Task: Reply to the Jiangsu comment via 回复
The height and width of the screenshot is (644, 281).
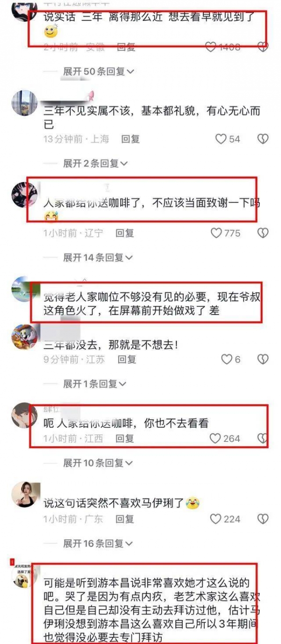Action: (x=127, y=359)
